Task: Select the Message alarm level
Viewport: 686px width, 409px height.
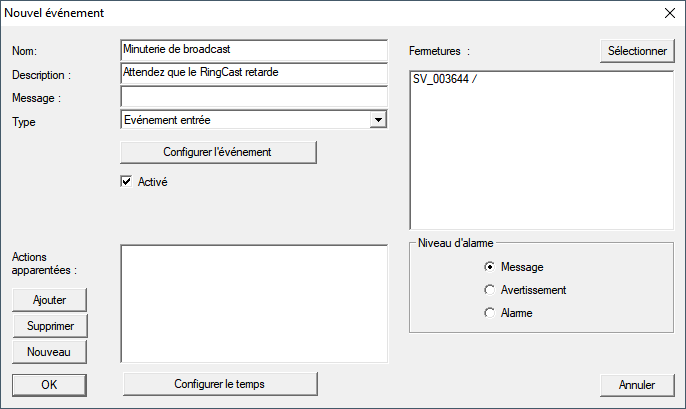Action: [x=489, y=267]
